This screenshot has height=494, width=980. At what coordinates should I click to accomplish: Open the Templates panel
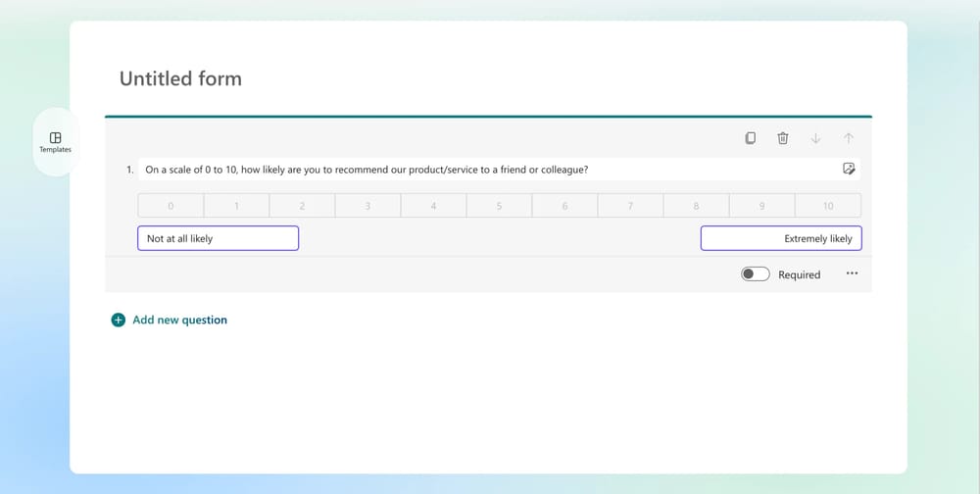(x=55, y=142)
